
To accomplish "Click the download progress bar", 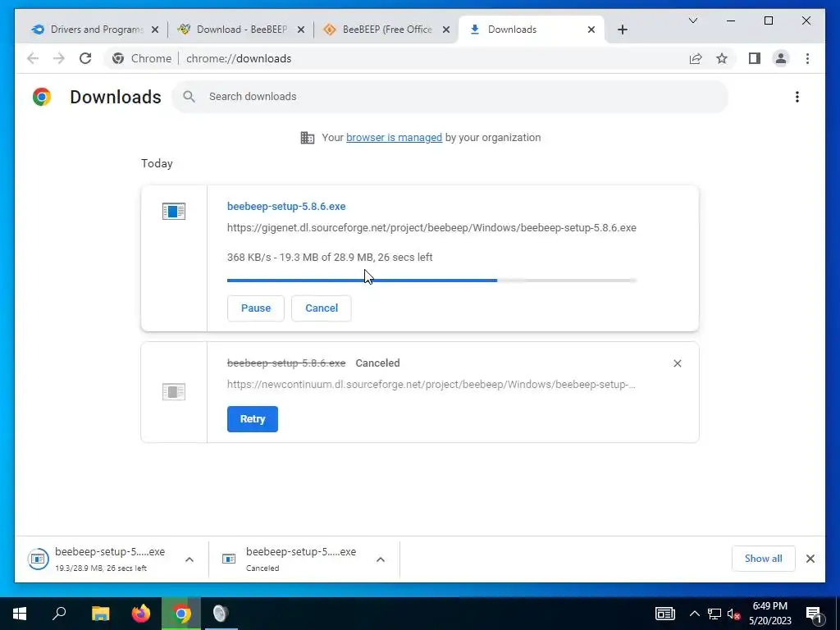I will pyautogui.click(x=431, y=281).
